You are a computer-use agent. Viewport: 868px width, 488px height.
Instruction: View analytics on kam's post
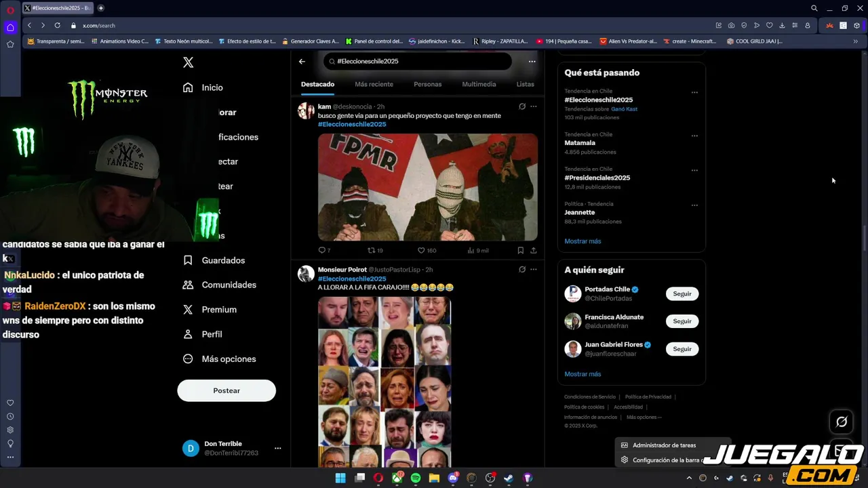[478, 250]
